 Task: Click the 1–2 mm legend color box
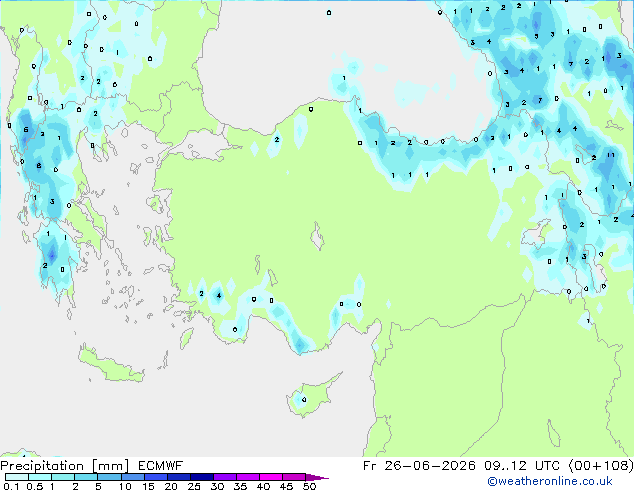click(63, 477)
